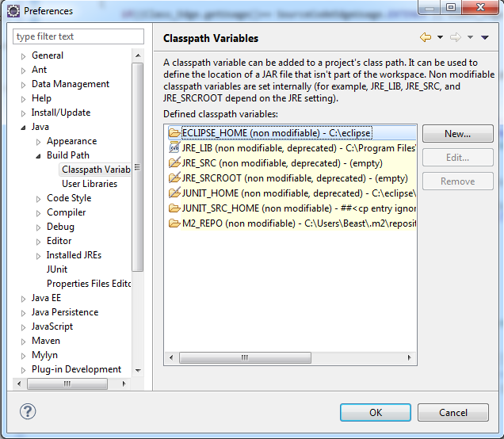
Task: Click variables list scroll right arrow
Action: point(409,357)
